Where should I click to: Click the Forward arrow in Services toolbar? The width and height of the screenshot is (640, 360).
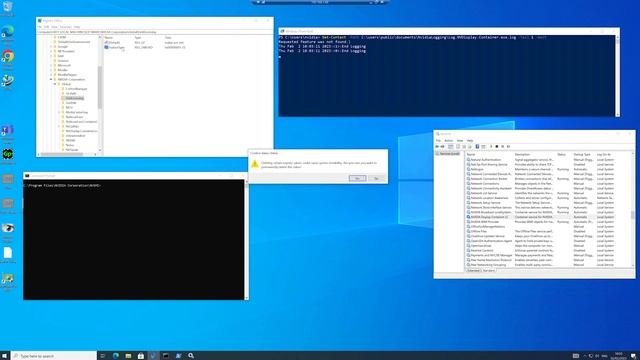(x=442, y=147)
